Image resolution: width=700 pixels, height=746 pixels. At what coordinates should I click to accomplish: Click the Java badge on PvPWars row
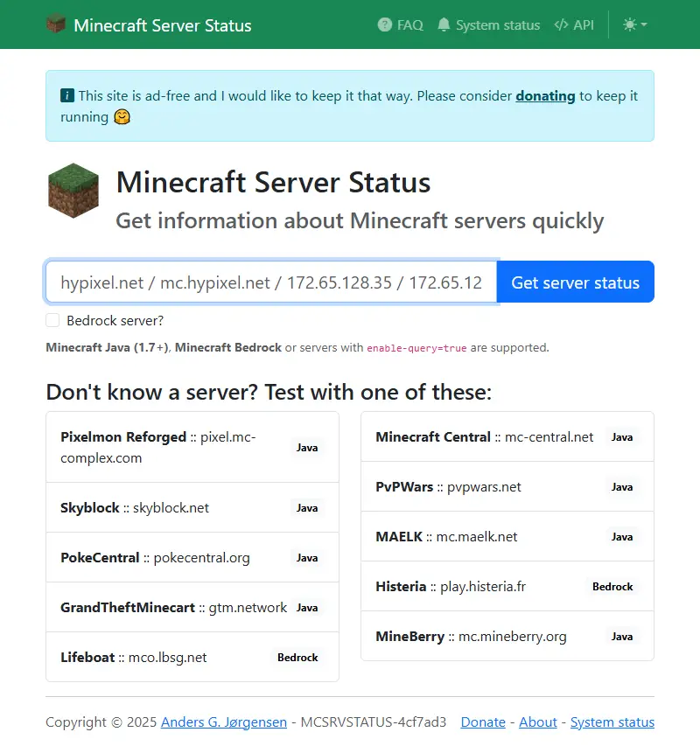[622, 487]
